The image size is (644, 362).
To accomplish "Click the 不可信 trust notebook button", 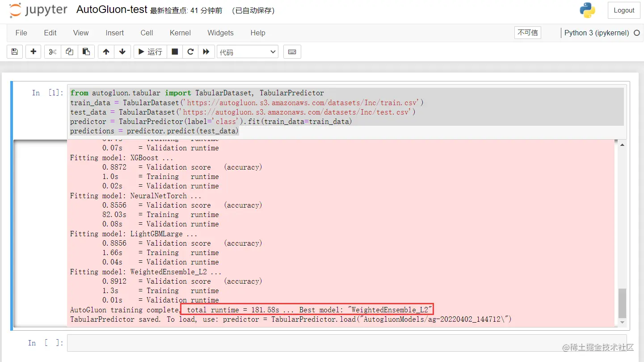I will 528,33.
